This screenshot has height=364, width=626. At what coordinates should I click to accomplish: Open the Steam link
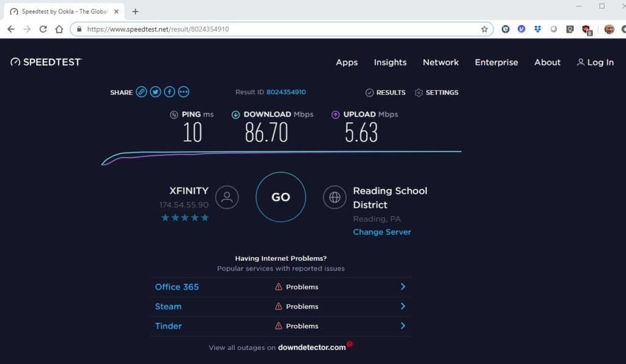[x=168, y=307]
